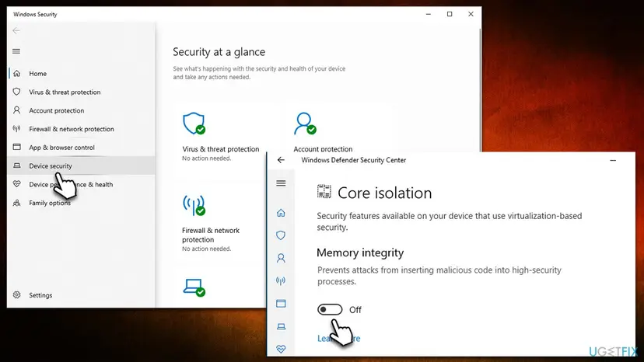Click shield icon beside Virus & threat protection sidebar

click(x=17, y=92)
